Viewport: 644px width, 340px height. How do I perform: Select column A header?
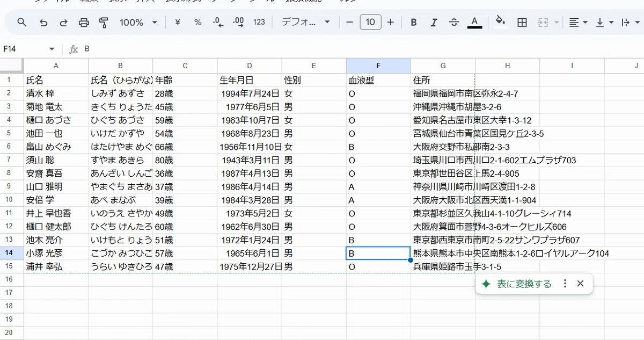pyautogui.click(x=56, y=66)
